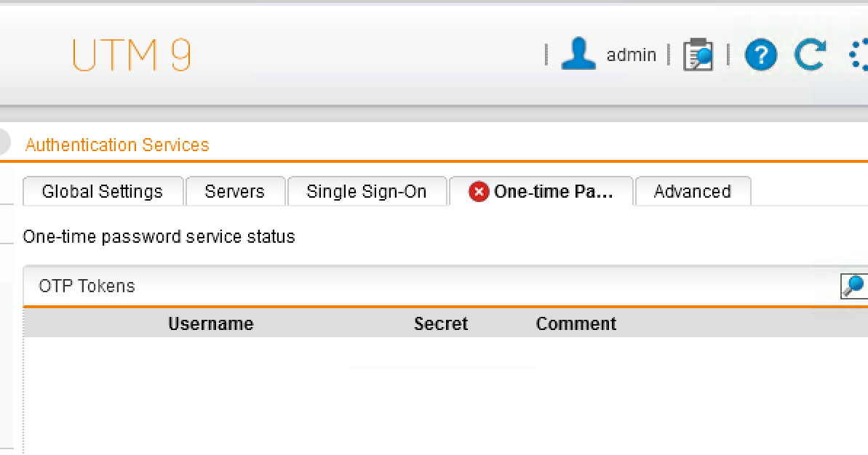Click the admin username label
This screenshot has height=455, width=868.
point(632,55)
